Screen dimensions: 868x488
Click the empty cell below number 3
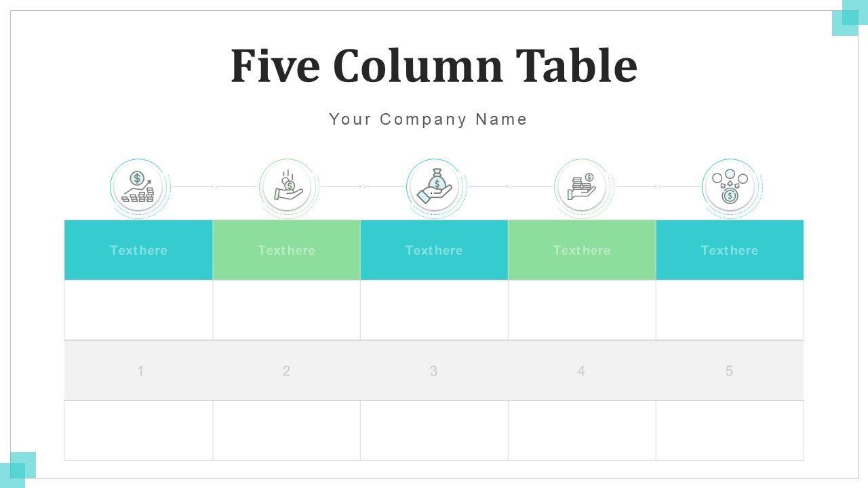[x=434, y=430]
